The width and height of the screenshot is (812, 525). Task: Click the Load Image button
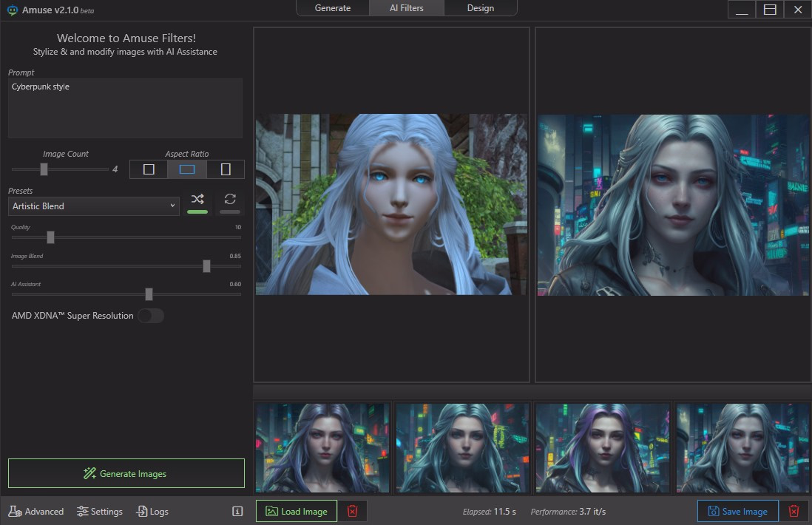point(297,511)
